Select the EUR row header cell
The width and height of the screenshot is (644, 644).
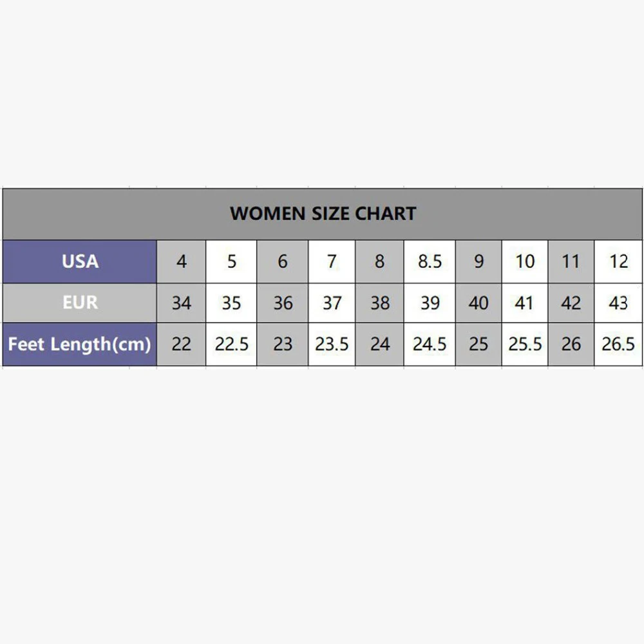80,303
